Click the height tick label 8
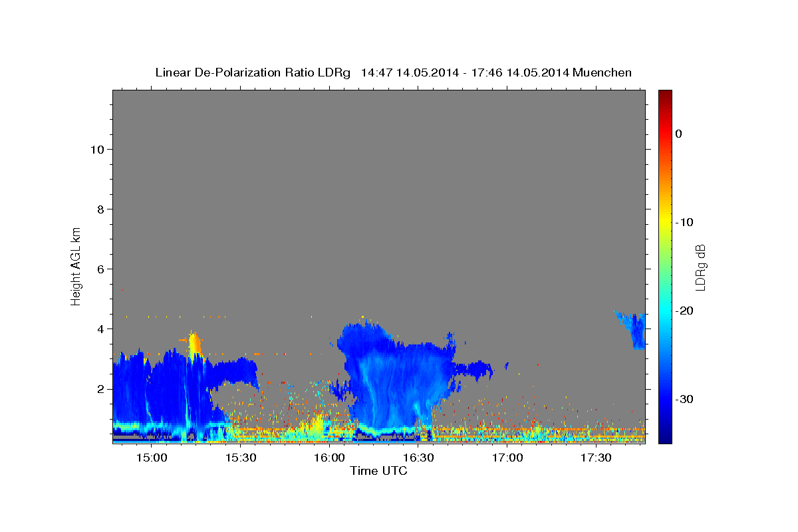Image resolution: width=798 pixels, height=532 pixels. point(99,209)
